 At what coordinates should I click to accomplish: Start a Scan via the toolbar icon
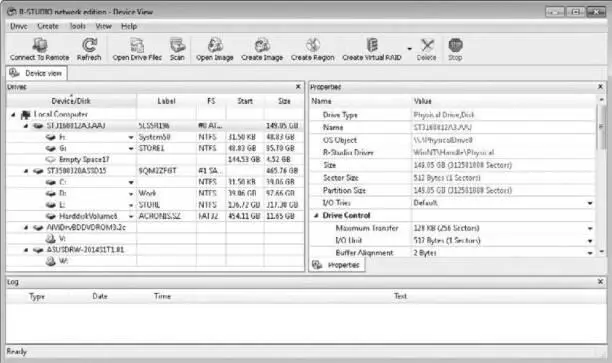[x=177, y=45]
